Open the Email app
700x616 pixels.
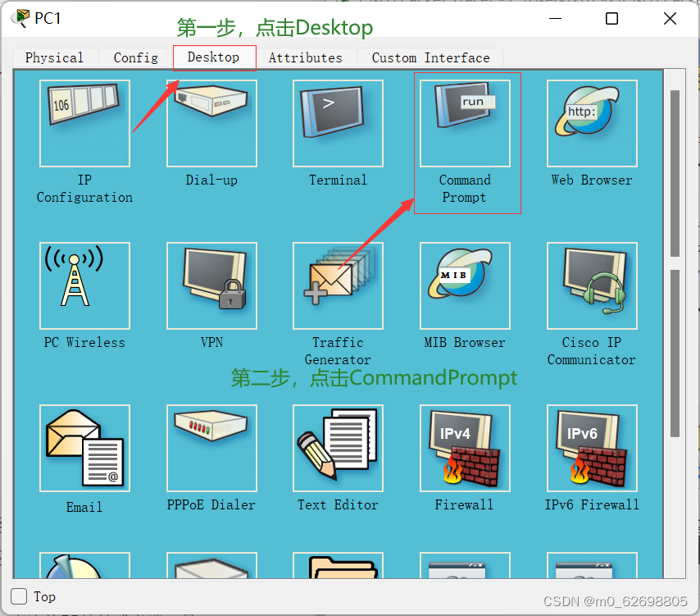(84, 448)
